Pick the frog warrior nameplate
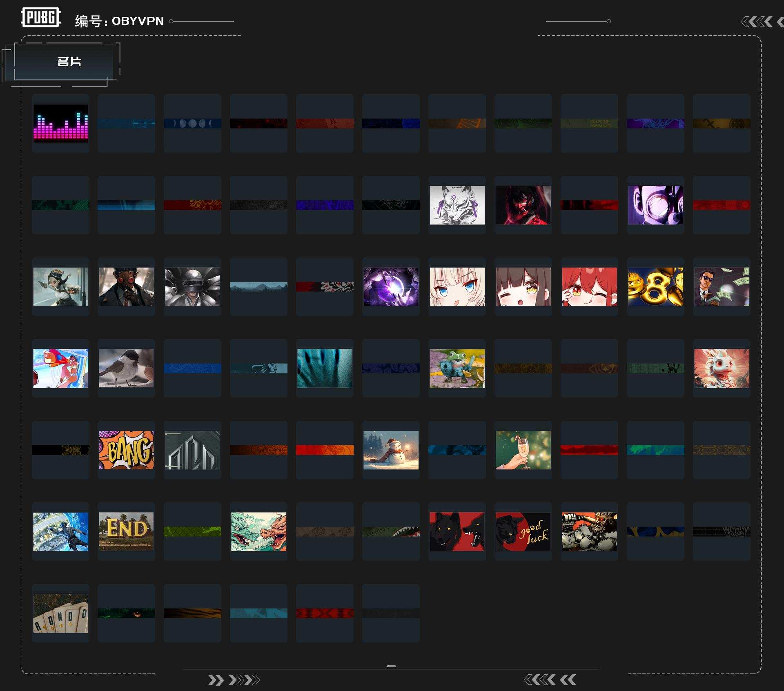Image resolution: width=784 pixels, height=691 pixels. coord(457,368)
